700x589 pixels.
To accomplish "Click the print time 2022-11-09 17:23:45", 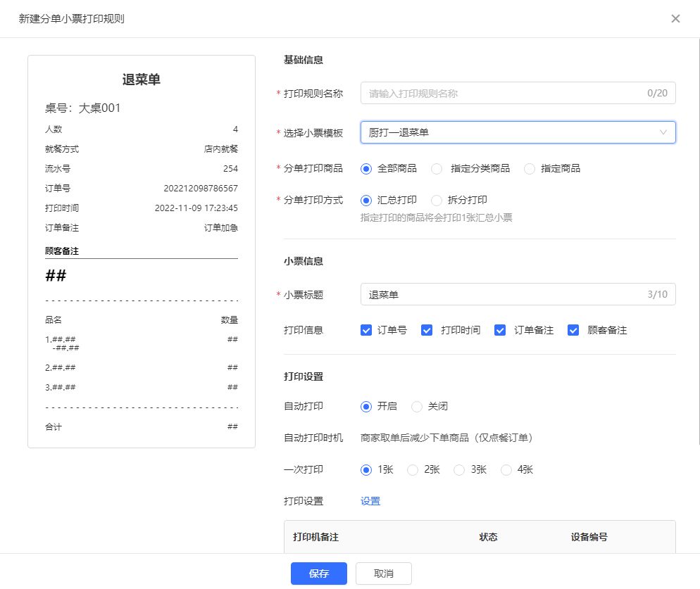I will [x=196, y=208].
